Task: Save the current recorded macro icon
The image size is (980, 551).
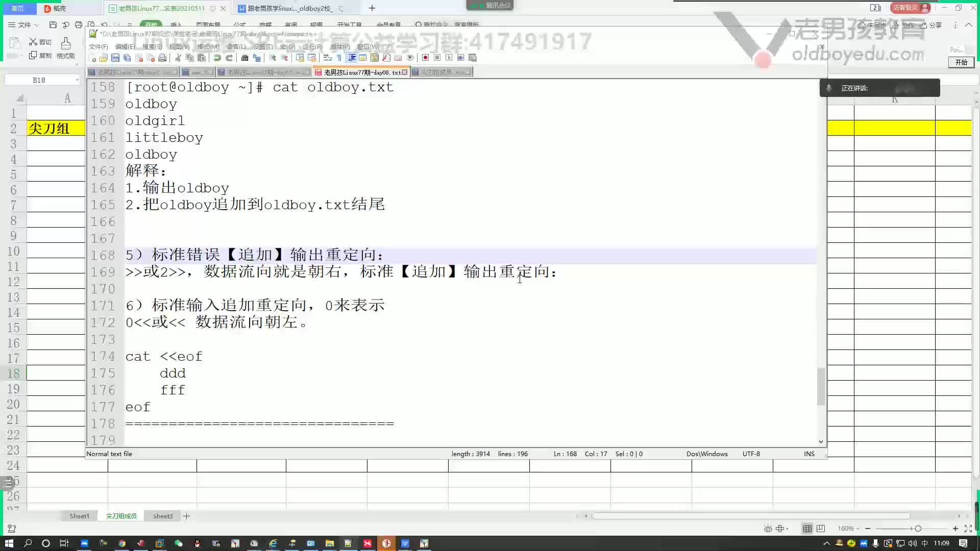Action: [x=473, y=58]
